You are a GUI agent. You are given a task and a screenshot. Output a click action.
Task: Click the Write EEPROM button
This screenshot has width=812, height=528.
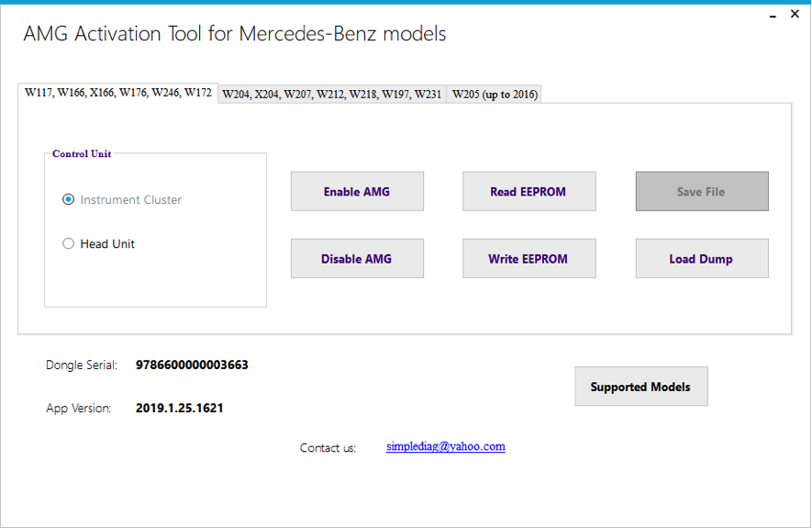coord(529,258)
